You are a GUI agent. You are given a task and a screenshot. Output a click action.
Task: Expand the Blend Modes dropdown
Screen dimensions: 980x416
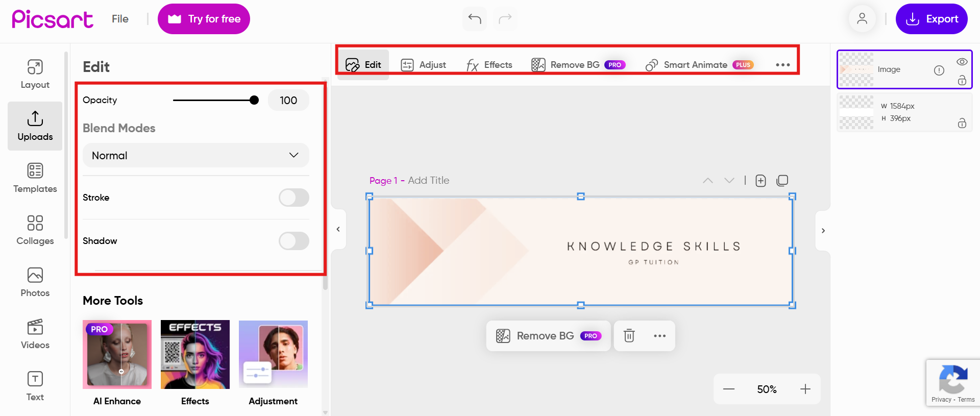pos(196,155)
